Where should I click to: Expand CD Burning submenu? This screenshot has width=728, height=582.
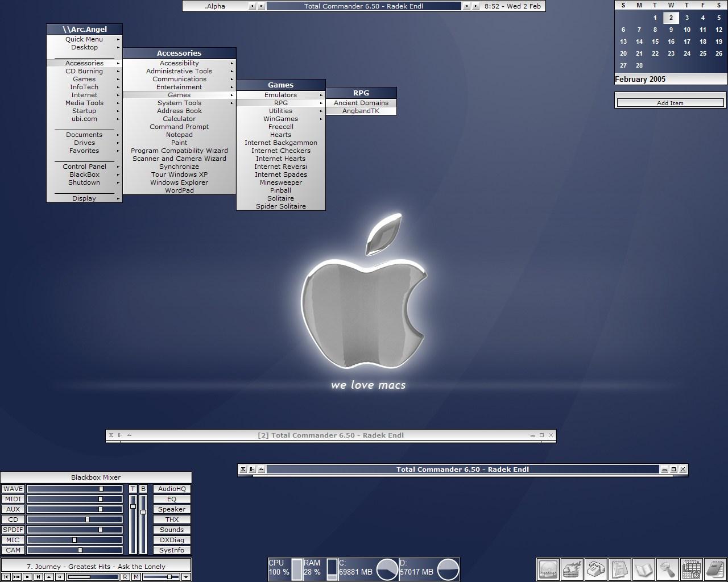click(84, 71)
